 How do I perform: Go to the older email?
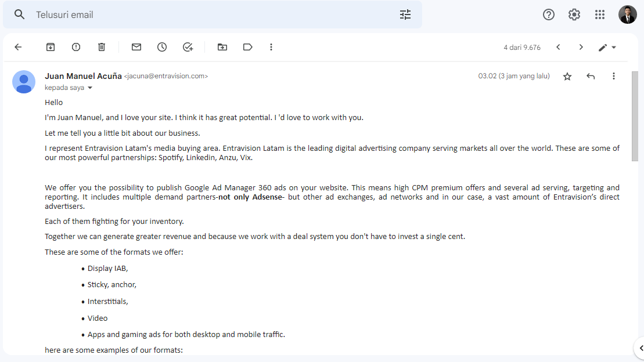(x=581, y=47)
